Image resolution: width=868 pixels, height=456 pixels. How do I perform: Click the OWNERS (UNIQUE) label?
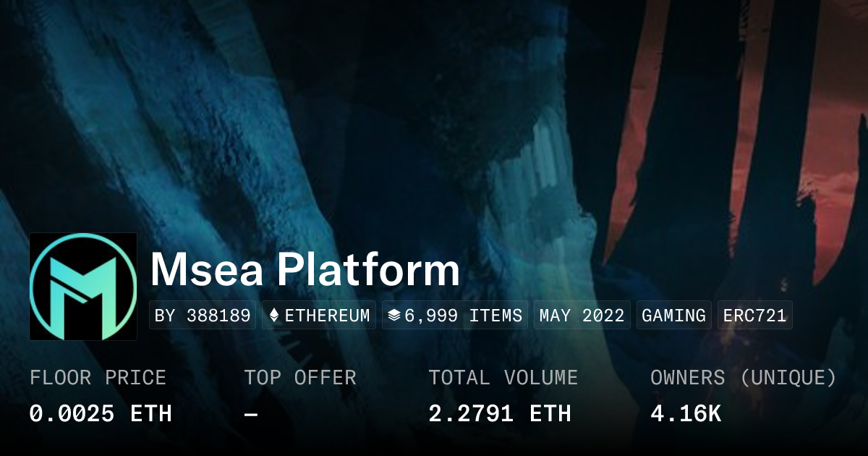[743, 378]
